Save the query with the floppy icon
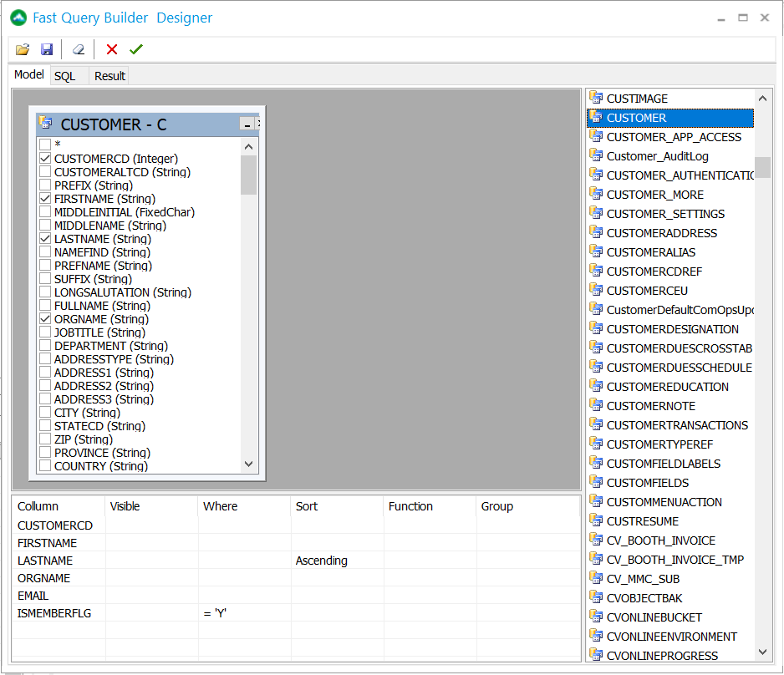The width and height of the screenshot is (784, 675). tap(47, 49)
